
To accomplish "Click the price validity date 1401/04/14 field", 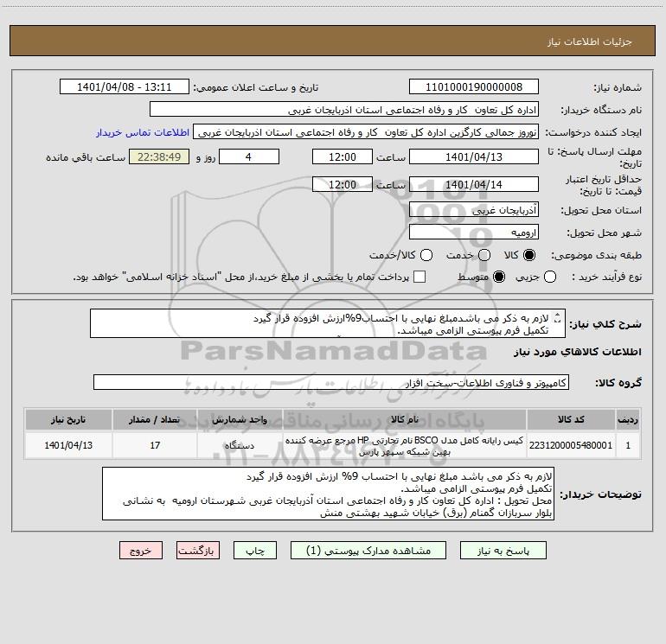I will coord(474,184).
